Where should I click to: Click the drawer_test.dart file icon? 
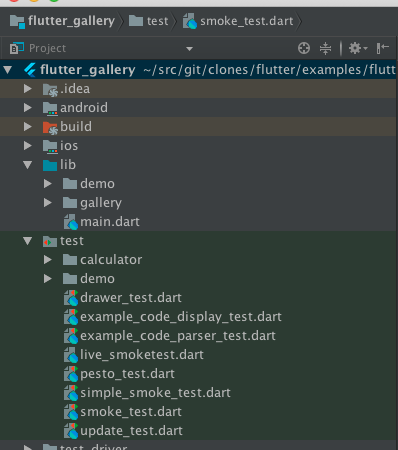71,298
